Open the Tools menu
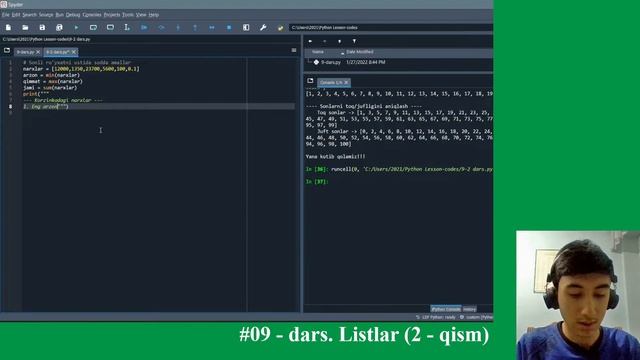640x360 pixels. pyautogui.click(x=128, y=15)
